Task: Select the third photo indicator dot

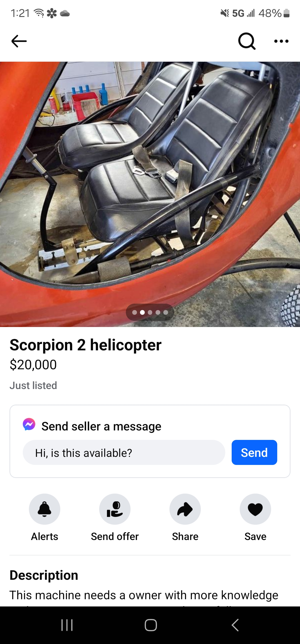Action: tap(150, 312)
